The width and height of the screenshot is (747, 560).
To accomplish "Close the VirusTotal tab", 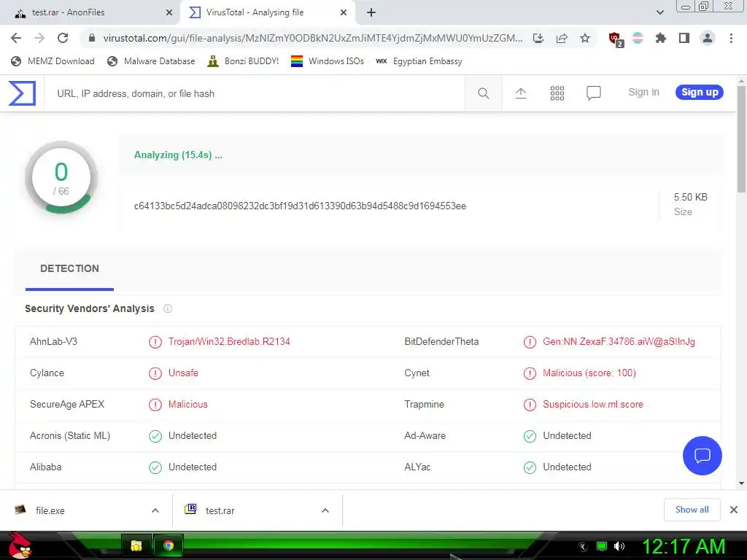I will pos(344,13).
